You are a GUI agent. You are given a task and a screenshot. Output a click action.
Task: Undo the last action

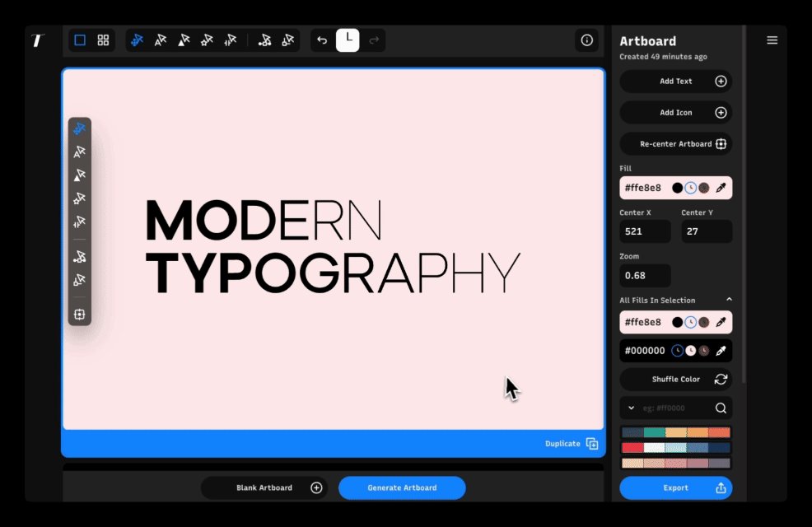322,40
